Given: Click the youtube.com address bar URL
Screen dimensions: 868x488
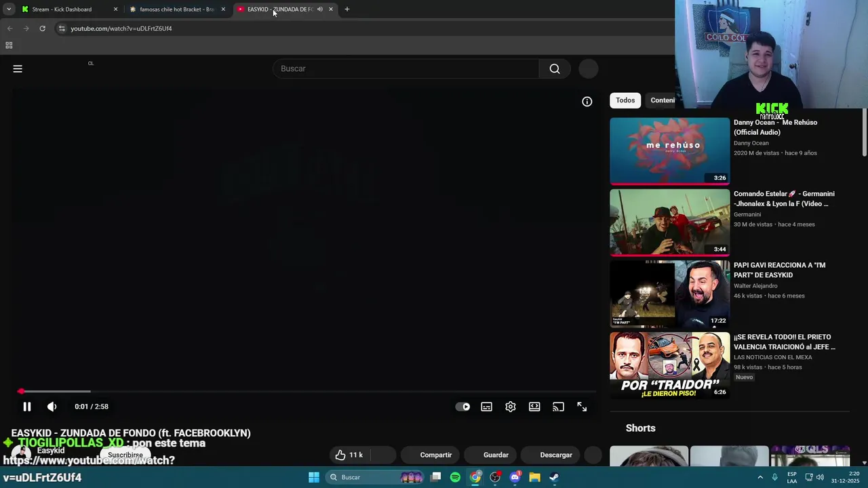Looking at the screenshot, I should click(x=121, y=28).
